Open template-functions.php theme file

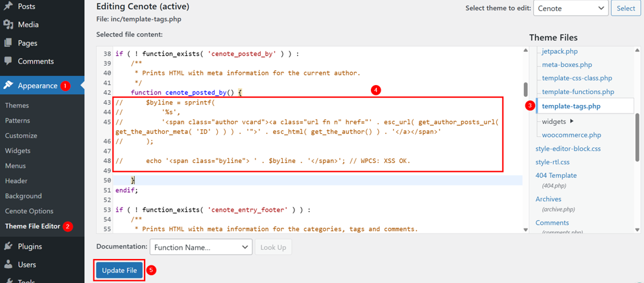point(578,92)
